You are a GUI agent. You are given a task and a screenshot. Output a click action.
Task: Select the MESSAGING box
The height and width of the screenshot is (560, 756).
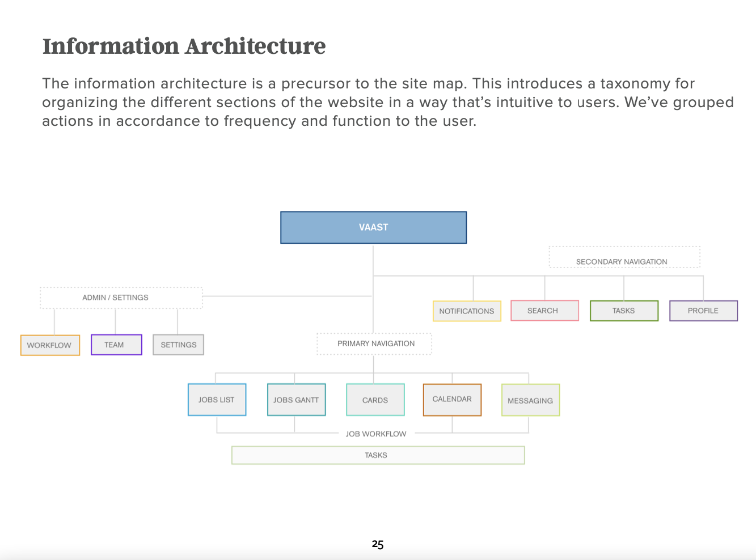pyautogui.click(x=530, y=400)
